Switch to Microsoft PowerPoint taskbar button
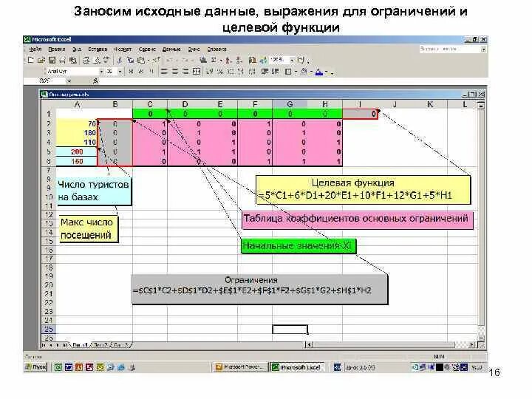The image size is (532, 399). [240, 367]
